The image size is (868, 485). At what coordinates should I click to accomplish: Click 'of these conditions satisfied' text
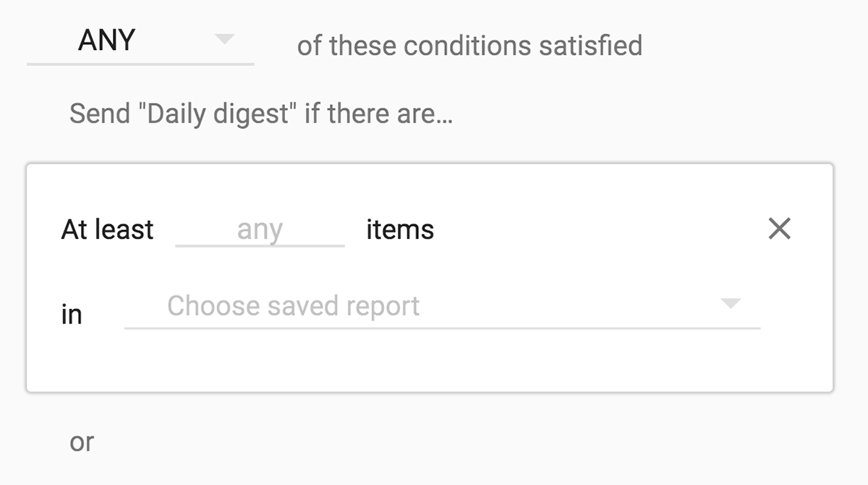(469, 45)
